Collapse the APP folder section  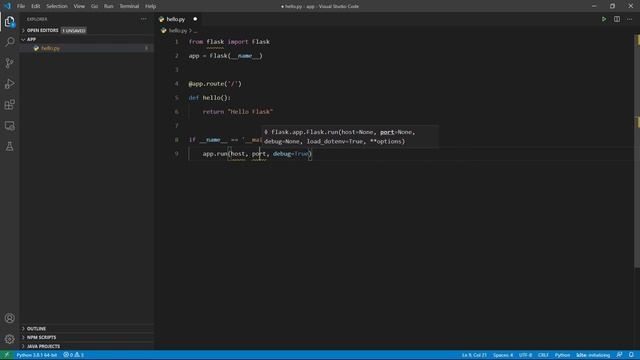pos(87,39)
